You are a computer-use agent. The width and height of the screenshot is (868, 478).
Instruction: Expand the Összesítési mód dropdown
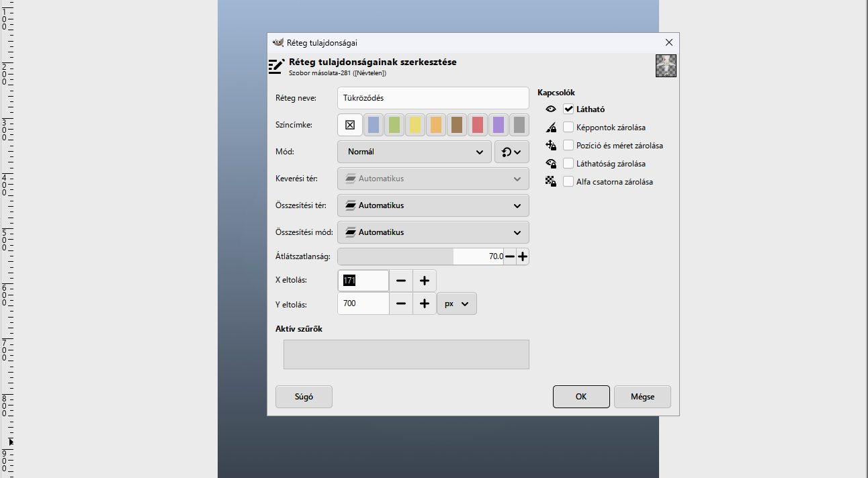tap(433, 232)
